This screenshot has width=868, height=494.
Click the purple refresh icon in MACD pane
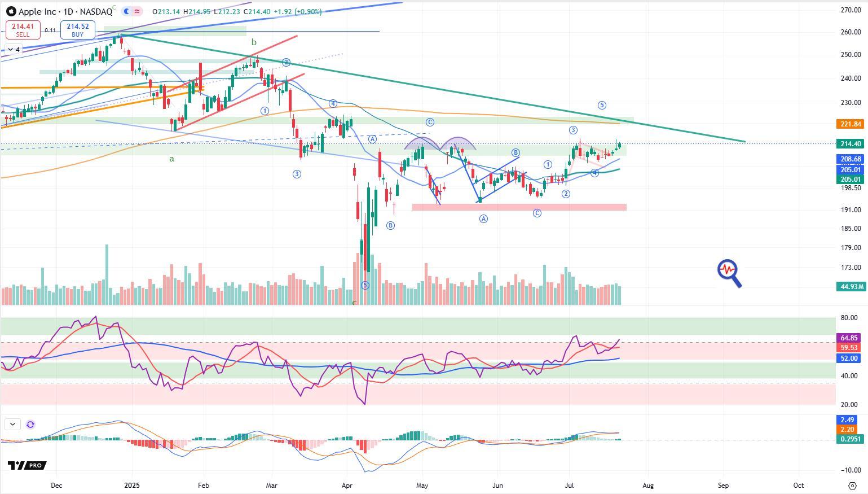(30, 424)
